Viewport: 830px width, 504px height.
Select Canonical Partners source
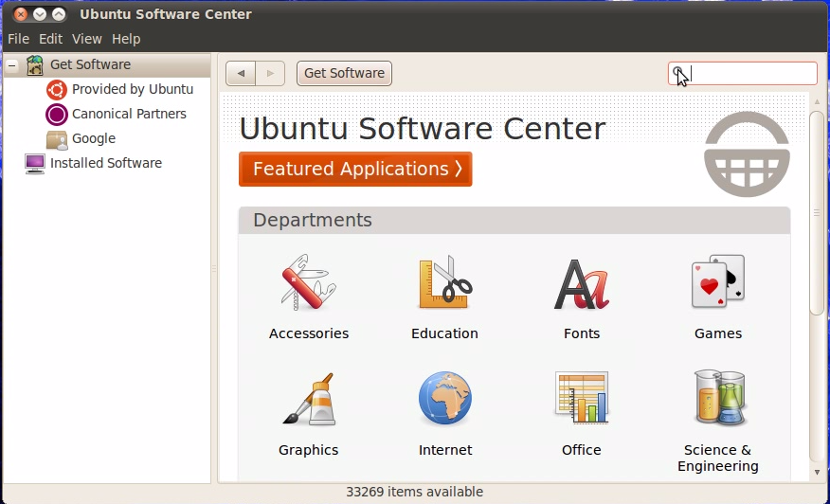pyautogui.click(x=129, y=114)
